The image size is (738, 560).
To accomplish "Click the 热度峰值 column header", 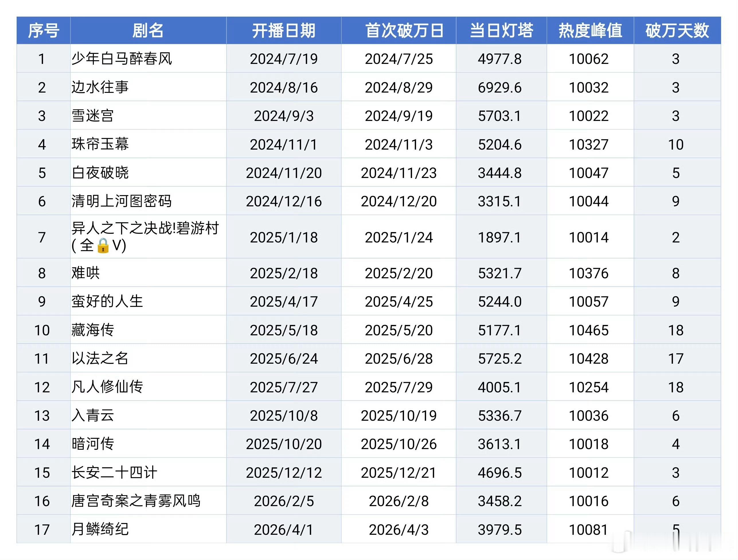I will point(590,30).
